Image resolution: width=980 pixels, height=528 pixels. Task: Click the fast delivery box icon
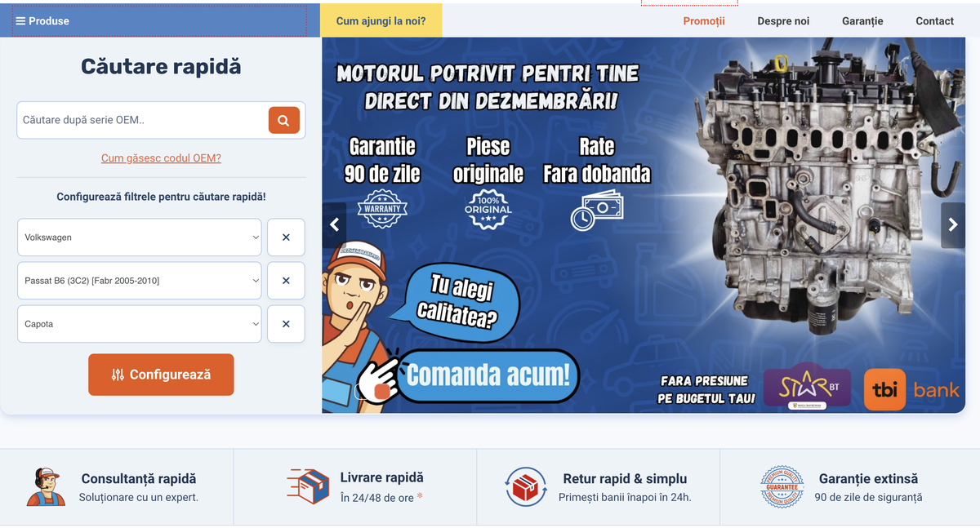[x=308, y=487]
